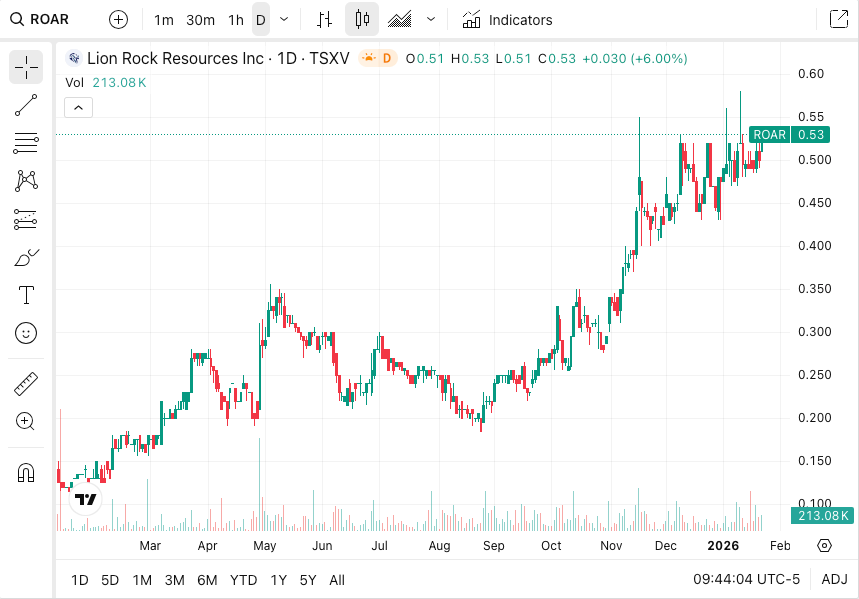This screenshot has width=859, height=599.
Task: Select the Candles chart style
Action: 362,20
